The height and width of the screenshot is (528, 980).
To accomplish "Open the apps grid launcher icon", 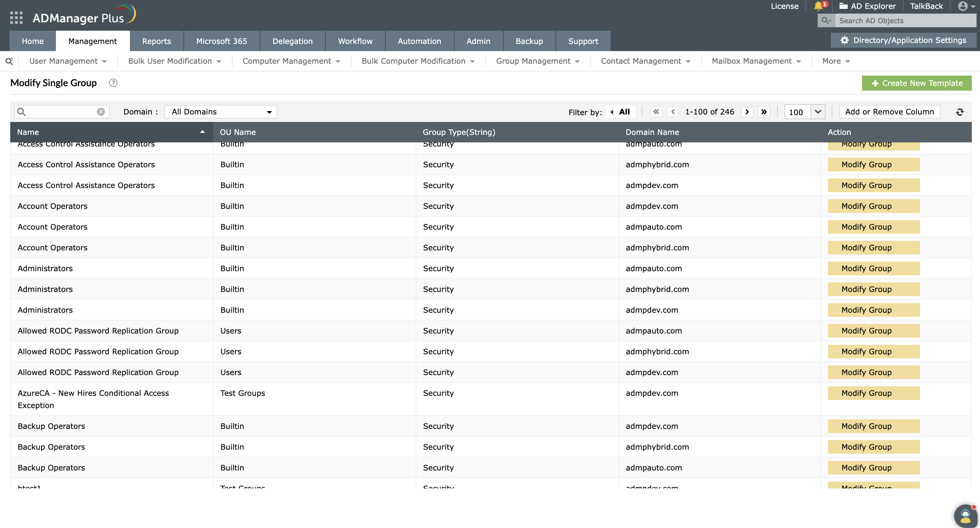I will click(16, 17).
